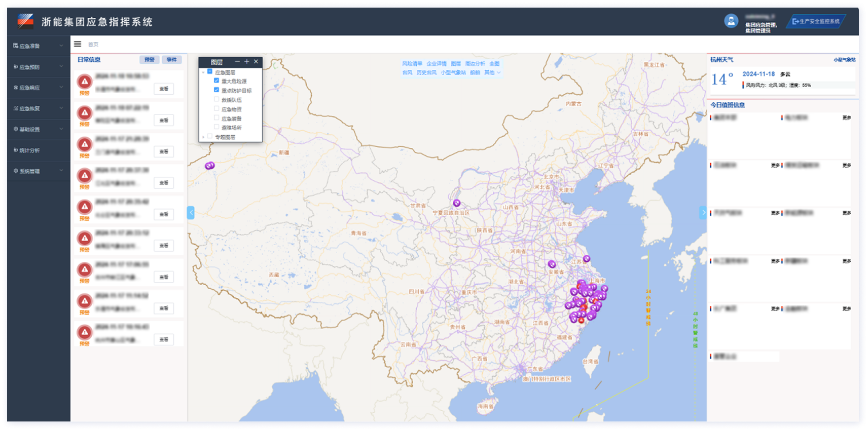868x431 pixels.
Task: Click the 14° temperature reading
Action: click(x=722, y=79)
